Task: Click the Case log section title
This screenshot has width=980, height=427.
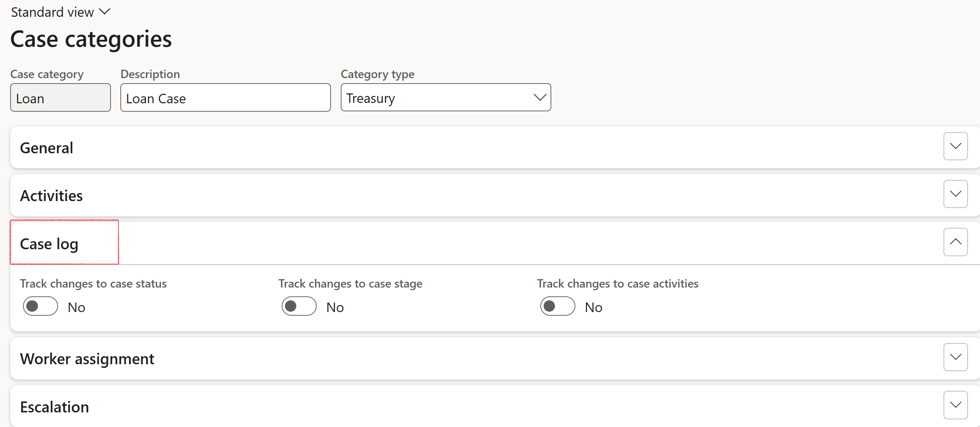Action: click(x=49, y=244)
